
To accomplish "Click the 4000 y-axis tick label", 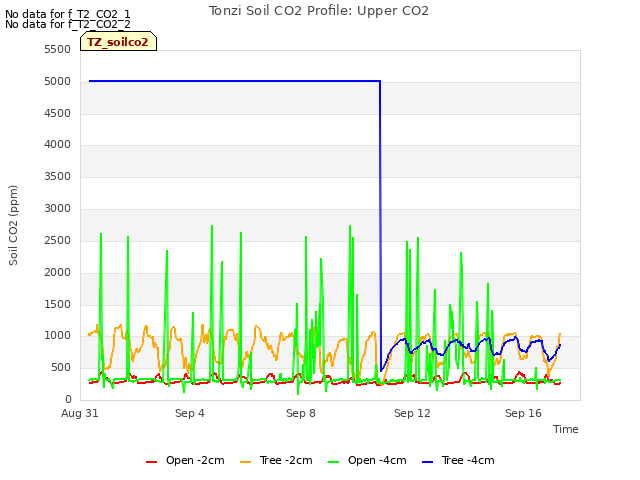I will click(58, 144).
